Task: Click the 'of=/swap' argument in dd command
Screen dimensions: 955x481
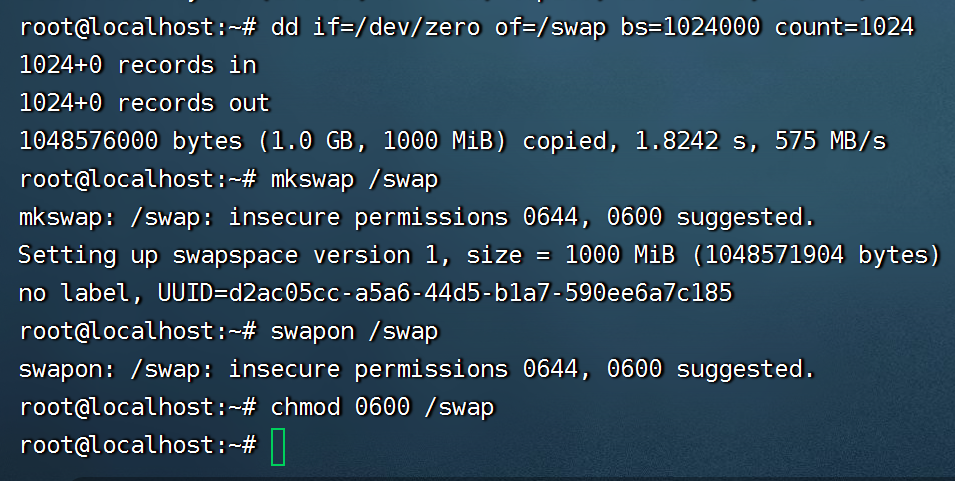Action: tap(550, 27)
